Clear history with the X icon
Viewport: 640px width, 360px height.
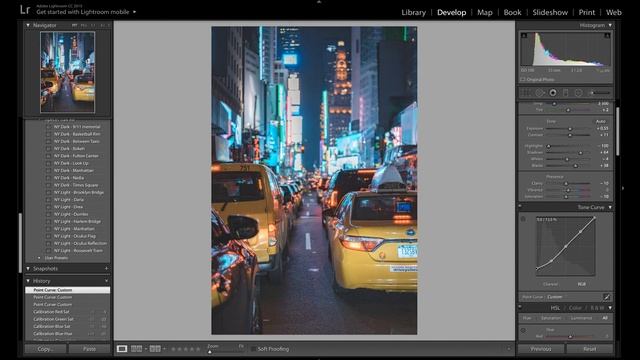click(x=106, y=281)
